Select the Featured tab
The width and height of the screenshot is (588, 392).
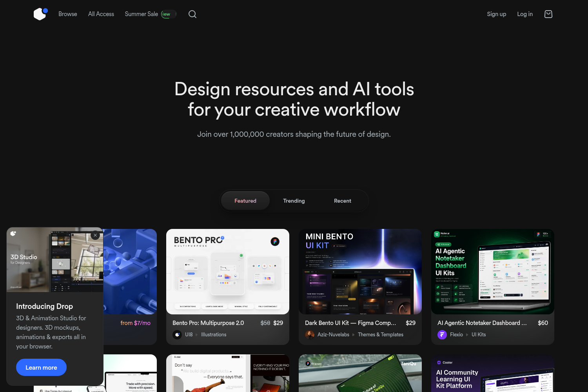[x=245, y=201]
